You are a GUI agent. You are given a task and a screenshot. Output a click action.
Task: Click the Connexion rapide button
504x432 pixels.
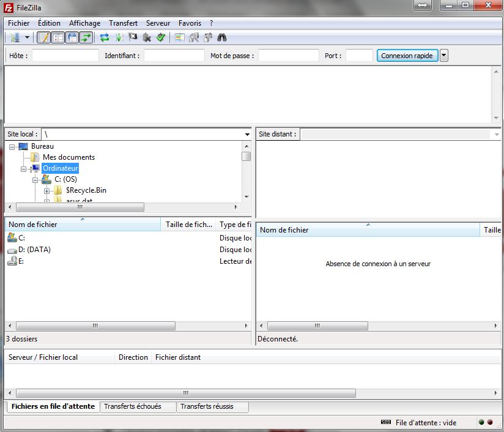407,56
